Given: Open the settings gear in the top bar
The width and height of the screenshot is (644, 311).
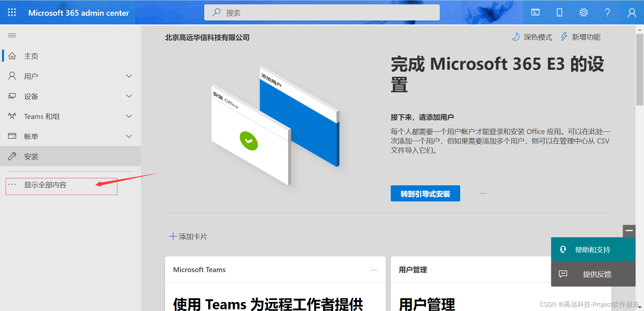Looking at the screenshot, I should coord(583,12).
